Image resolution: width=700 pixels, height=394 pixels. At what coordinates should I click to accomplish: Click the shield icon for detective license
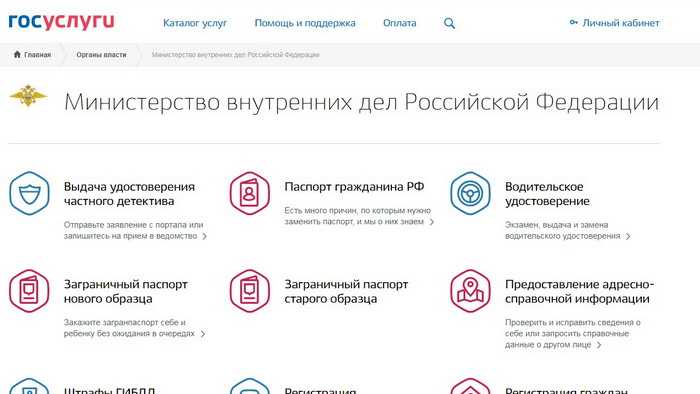[29, 193]
